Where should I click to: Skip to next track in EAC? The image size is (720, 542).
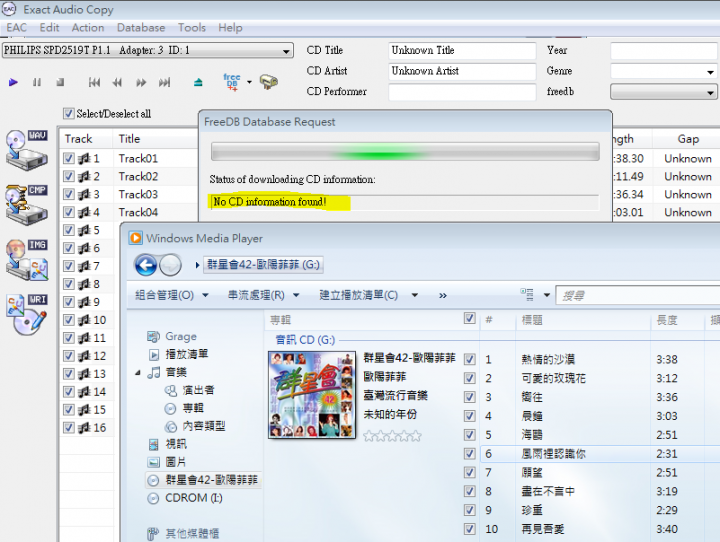[x=164, y=83]
